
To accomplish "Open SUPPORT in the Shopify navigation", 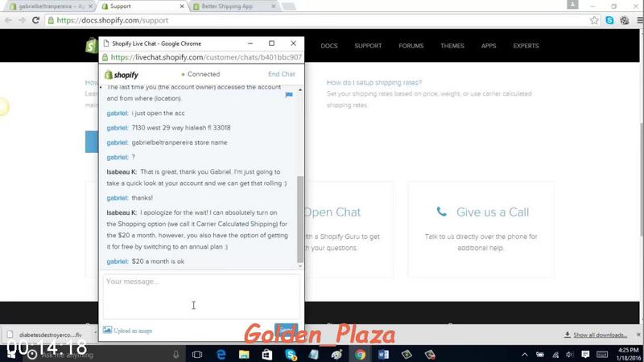I will click(368, 46).
